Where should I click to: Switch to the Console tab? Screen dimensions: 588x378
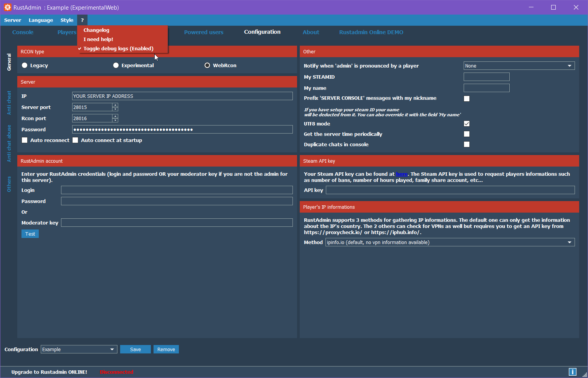click(x=23, y=32)
